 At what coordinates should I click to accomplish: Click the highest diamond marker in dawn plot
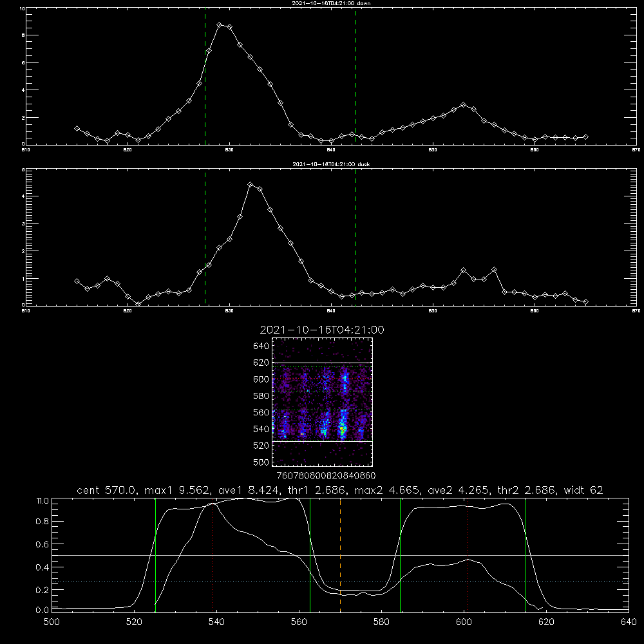click(220, 25)
